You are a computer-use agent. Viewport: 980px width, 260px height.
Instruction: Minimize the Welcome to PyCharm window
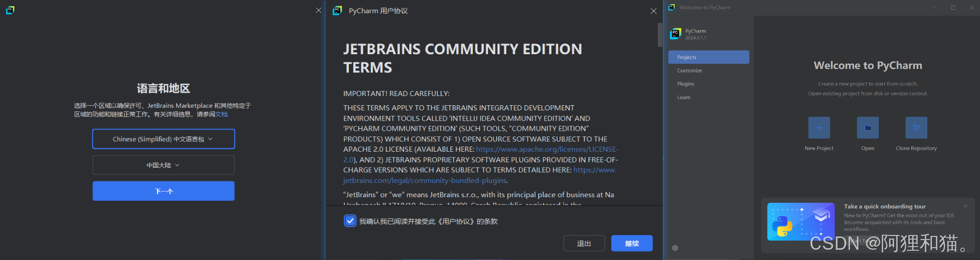[x=933, y=8]
